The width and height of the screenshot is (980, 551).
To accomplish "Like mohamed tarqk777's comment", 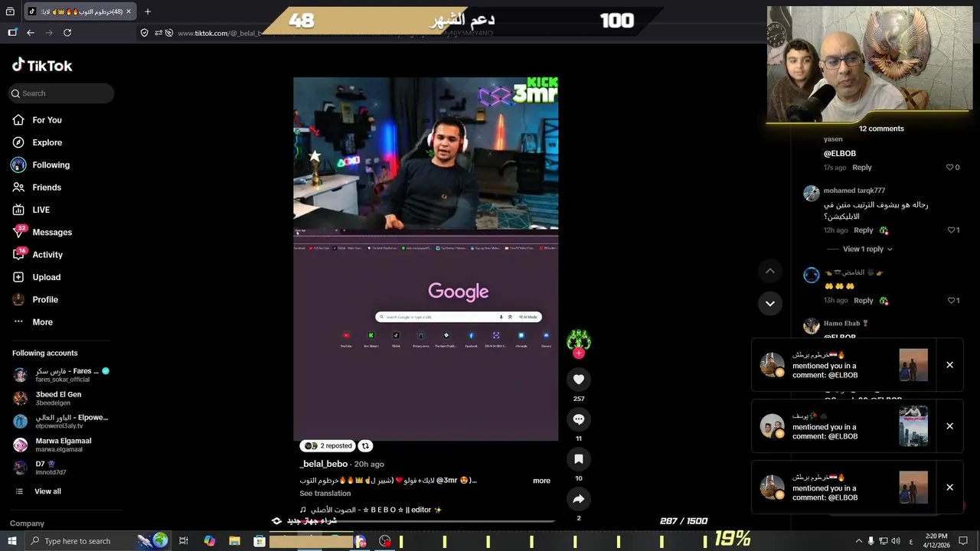I will pos(951,230).
